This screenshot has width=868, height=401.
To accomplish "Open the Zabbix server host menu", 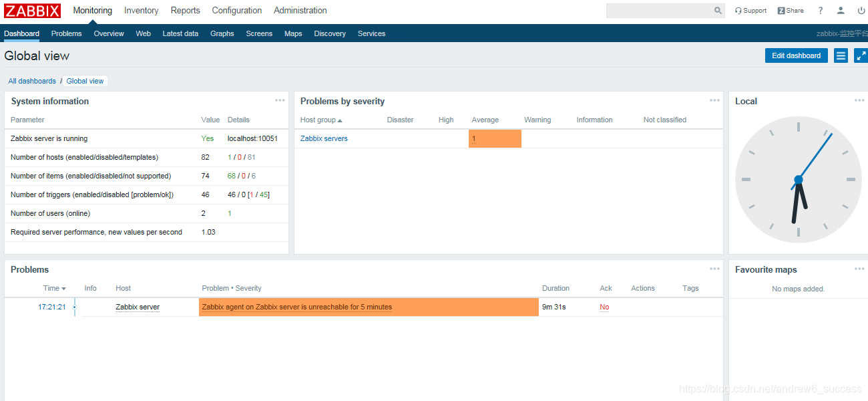I will 138,307.
